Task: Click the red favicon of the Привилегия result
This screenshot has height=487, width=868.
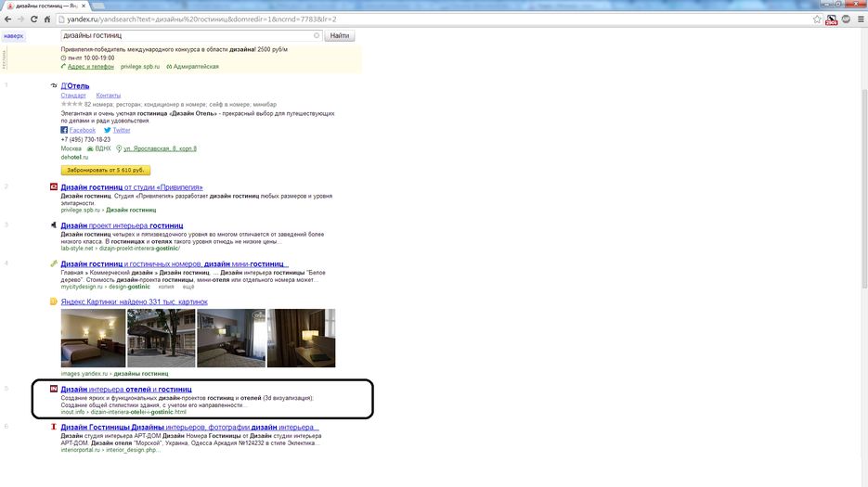Action: coord(54,187)
